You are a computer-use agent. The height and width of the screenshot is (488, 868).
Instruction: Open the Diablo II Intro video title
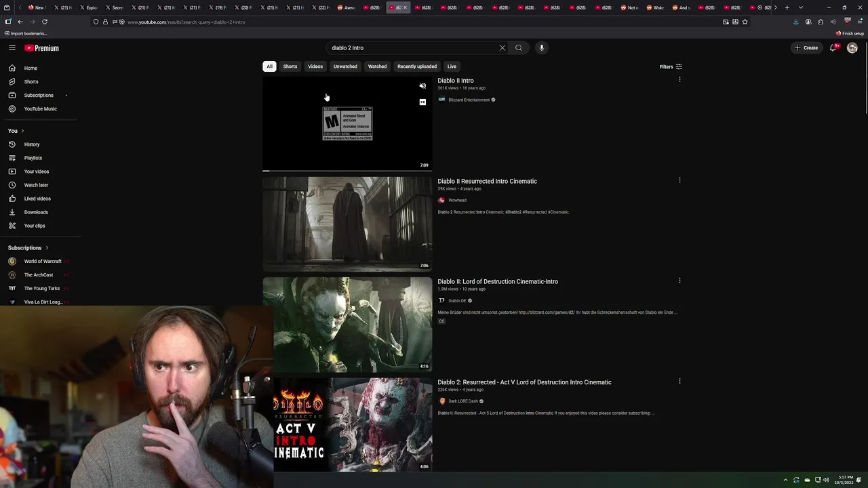(456, 81)
